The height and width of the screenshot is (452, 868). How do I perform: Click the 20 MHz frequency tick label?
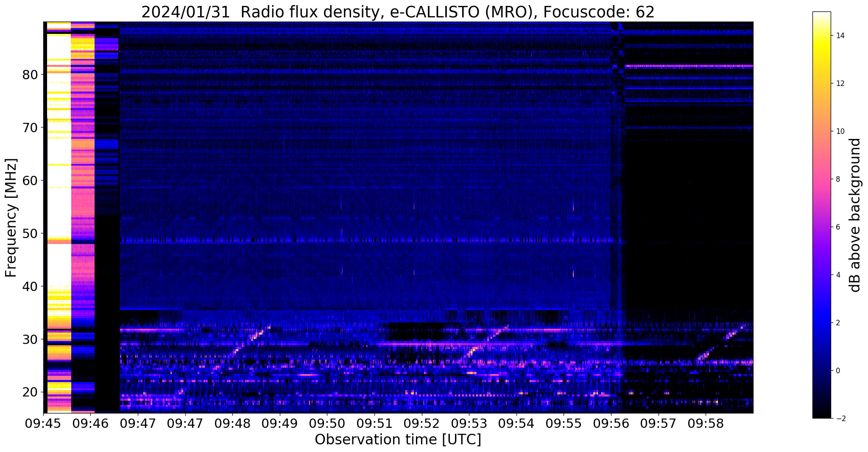pos(30,392)
